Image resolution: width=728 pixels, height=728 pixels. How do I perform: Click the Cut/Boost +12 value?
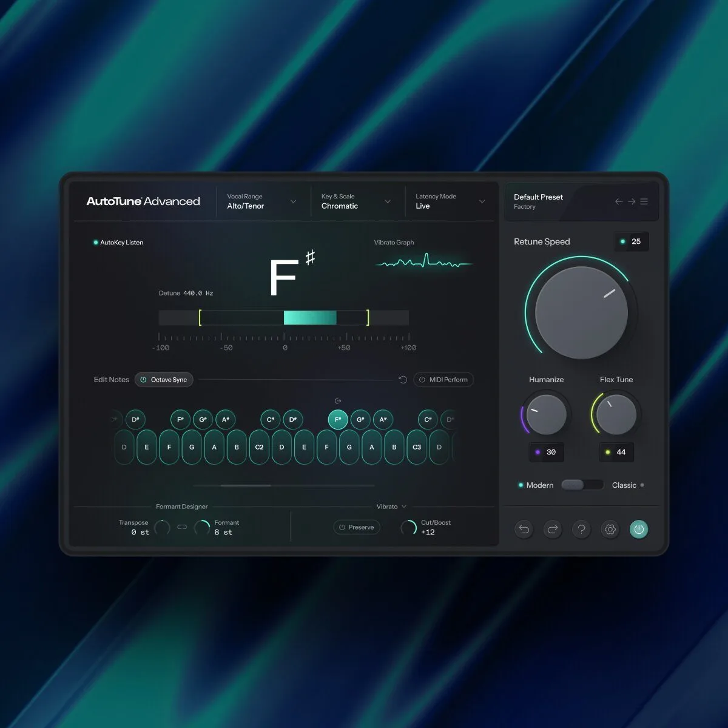click(428, 532)
